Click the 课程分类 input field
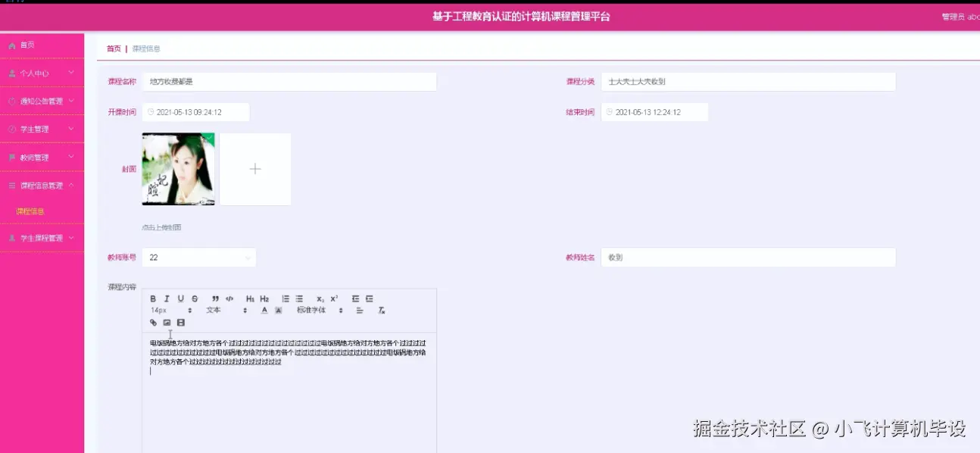Image resolution: width=980 pixels, height=453 pixels. coord(748,82)
